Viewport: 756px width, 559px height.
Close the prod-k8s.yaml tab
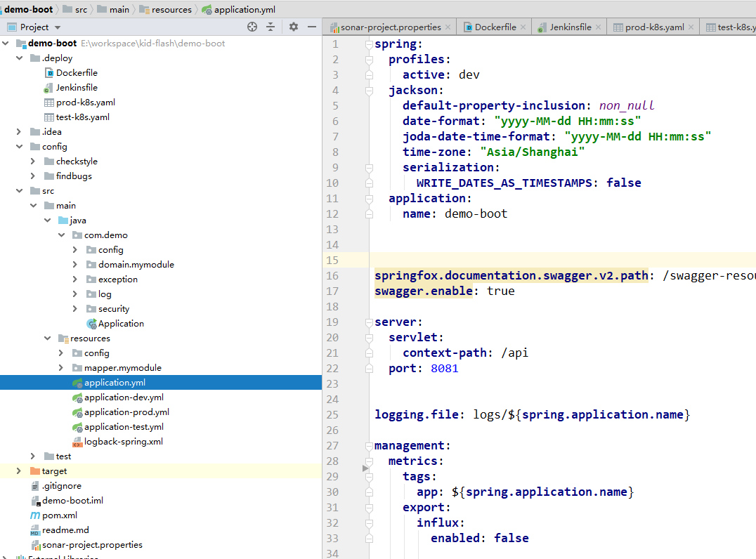tap(691, 27)
